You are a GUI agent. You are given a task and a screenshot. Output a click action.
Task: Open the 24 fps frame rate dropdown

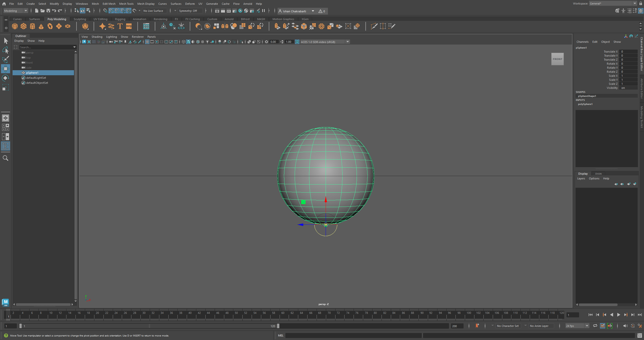pyautogui.click(x=577, y=326)
